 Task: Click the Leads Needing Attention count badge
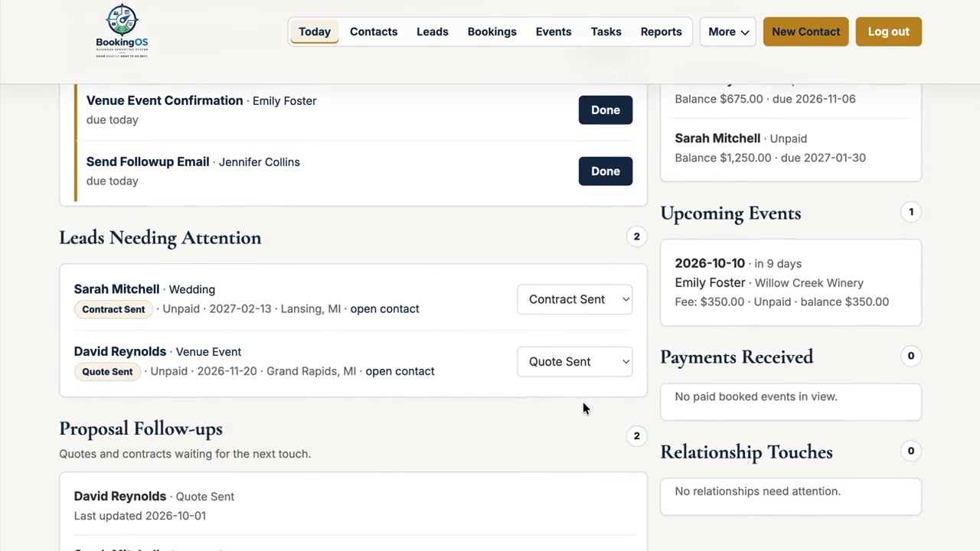[636, 236]
